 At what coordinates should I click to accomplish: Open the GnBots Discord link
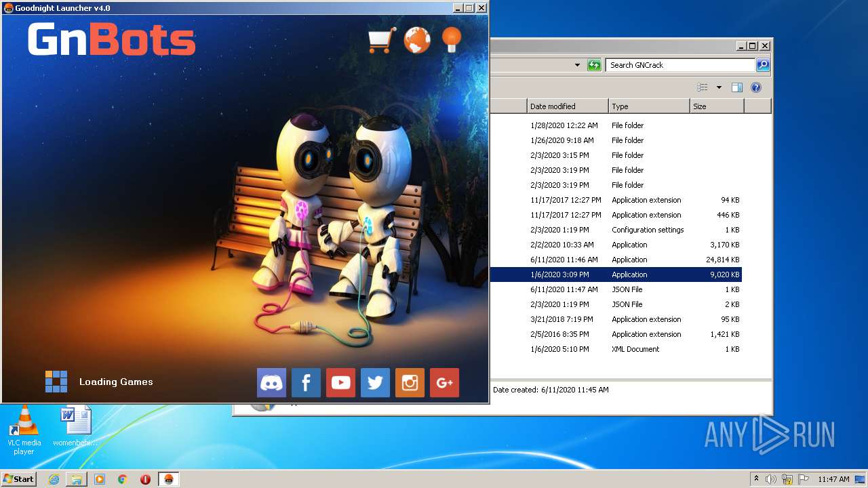click(x=271, y=383)
